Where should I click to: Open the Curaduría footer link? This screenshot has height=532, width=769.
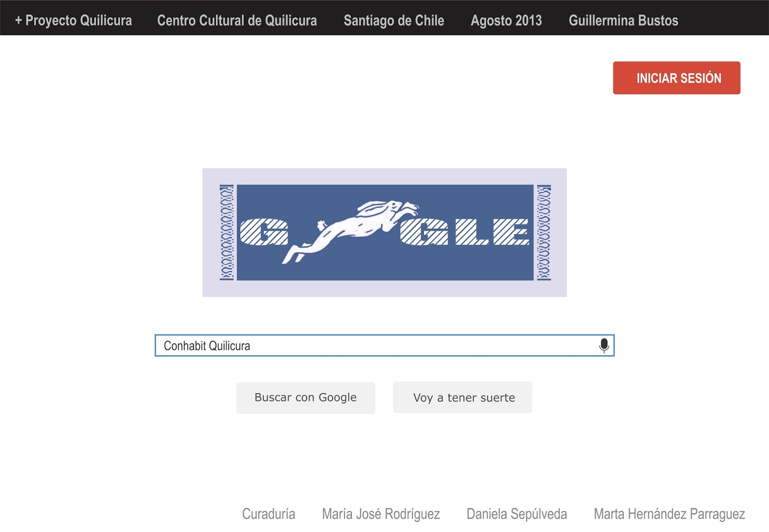click(269, 514)
